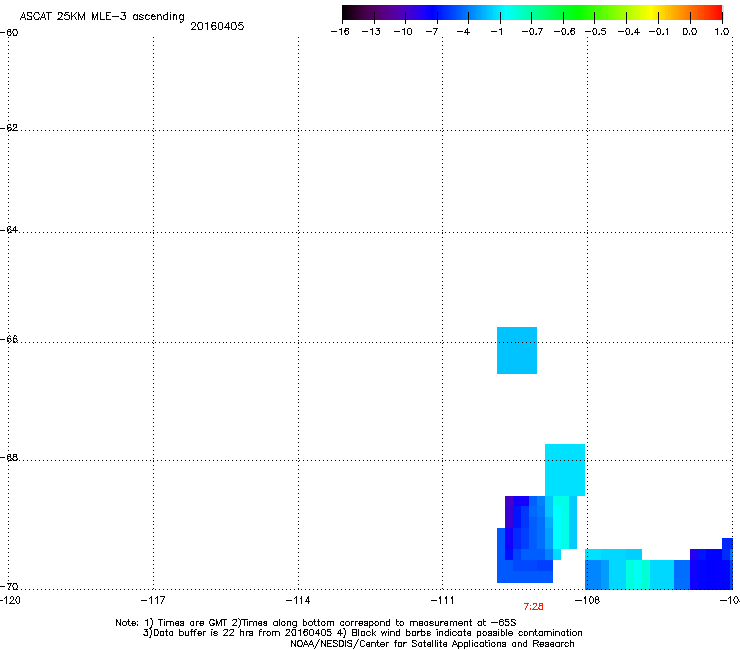Viewport: 740px width, 650px height.
Task: Select the -0.6 colorbar label
Action: point(564,32)
